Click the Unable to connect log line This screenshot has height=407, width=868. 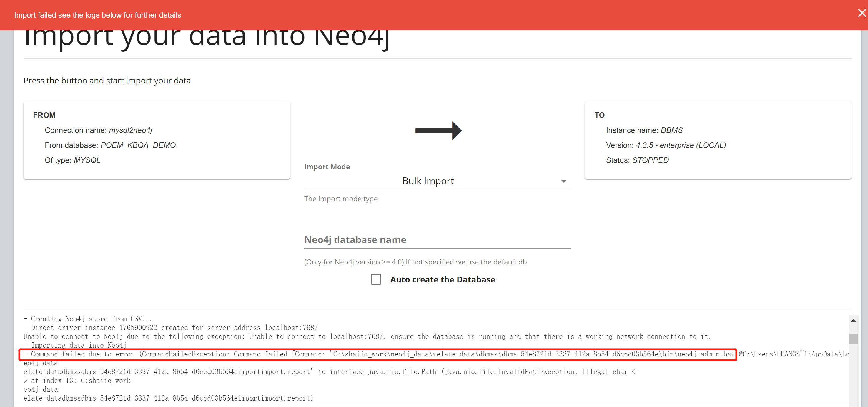(x=367, y=336)
